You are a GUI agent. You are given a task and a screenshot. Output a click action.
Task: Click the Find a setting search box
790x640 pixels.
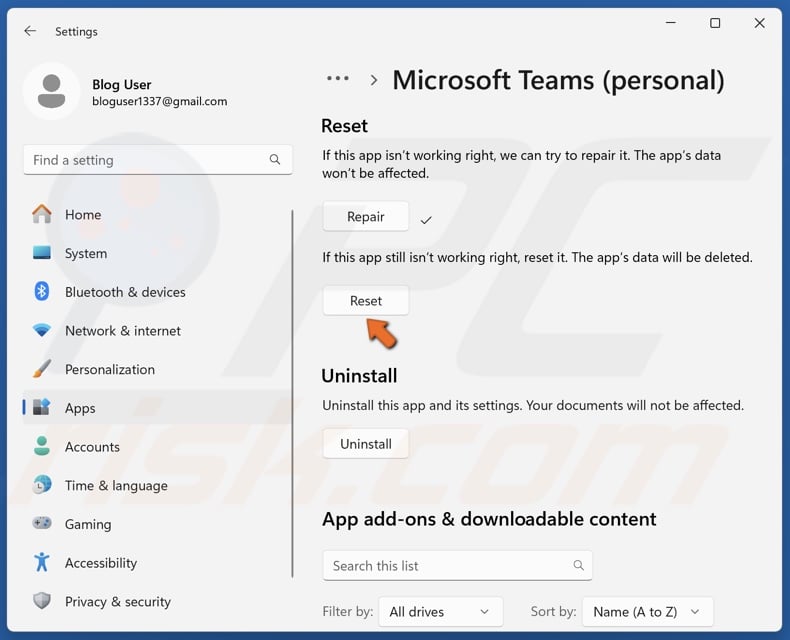click(x=158, y=160)
